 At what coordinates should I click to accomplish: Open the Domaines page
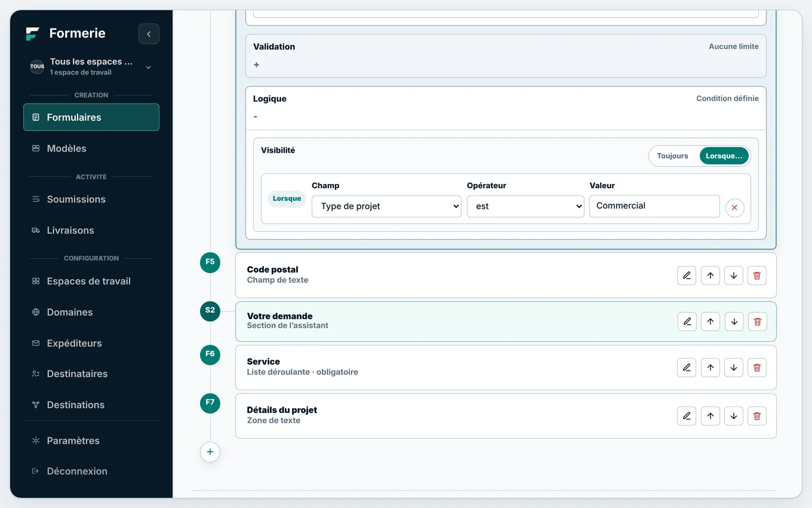[91, 312]
